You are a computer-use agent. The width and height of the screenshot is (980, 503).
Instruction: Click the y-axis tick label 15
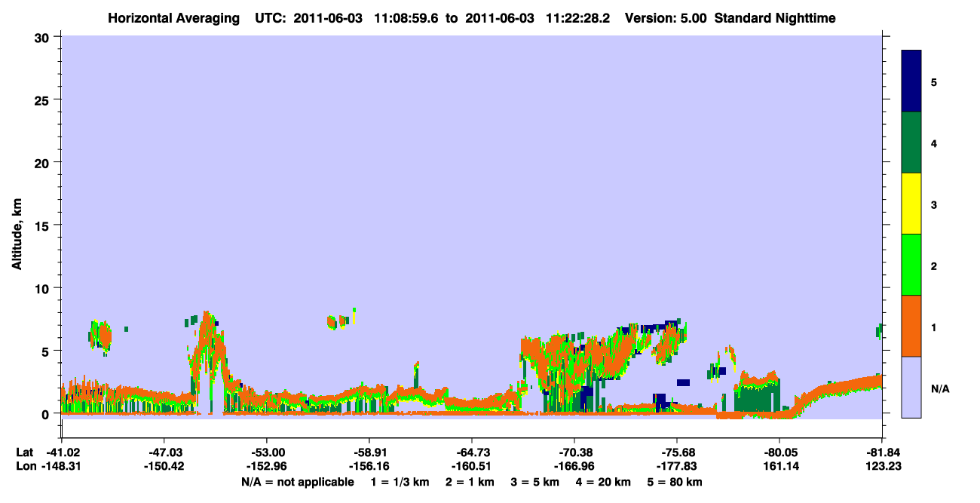click(44, 225)
